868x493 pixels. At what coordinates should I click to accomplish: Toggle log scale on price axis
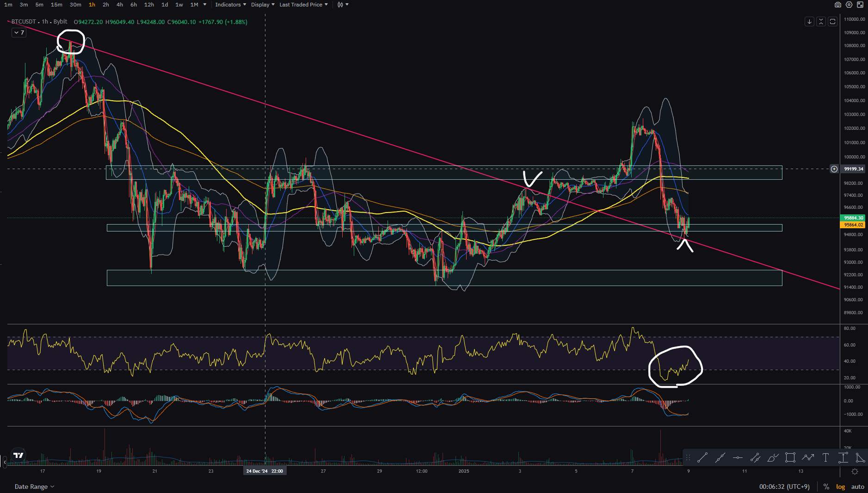(840, 487)
